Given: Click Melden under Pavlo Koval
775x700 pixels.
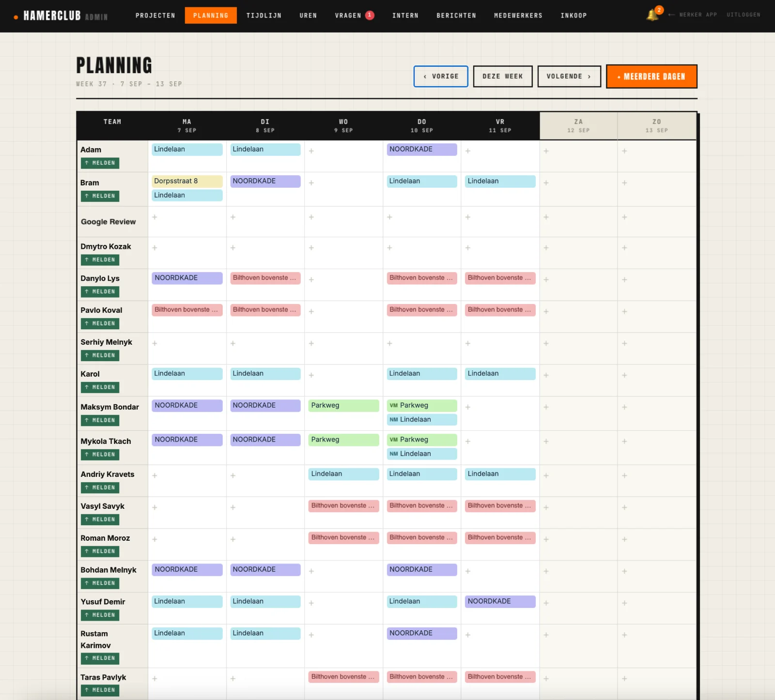Looking at the screenshot, I should click(x=100, y=323).
